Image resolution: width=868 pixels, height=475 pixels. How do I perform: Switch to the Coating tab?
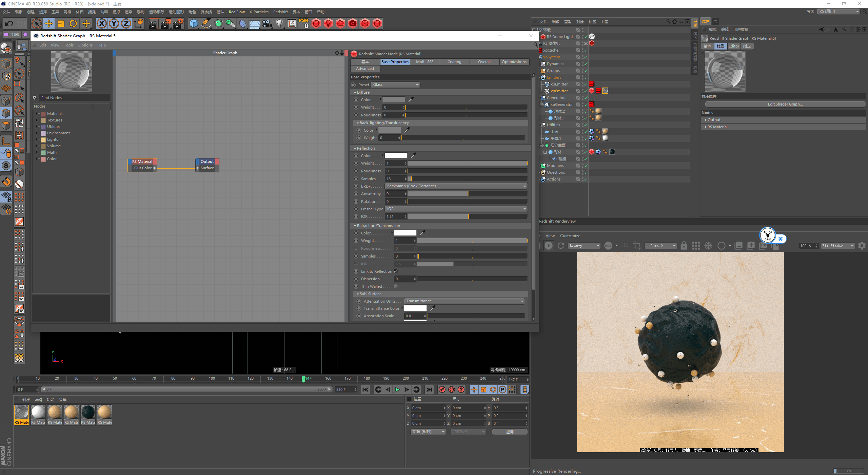point(454,62)
